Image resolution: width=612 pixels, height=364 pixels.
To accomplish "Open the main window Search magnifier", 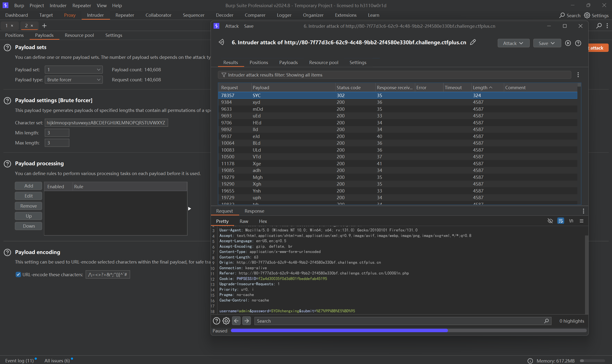I will click(x=562, y=16).
